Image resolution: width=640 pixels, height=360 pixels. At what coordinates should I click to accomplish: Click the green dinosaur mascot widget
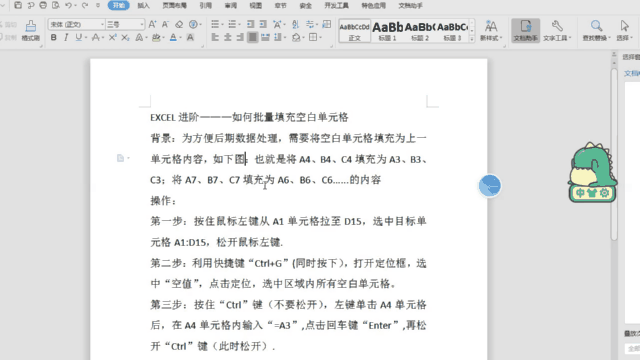click(592, 172)
